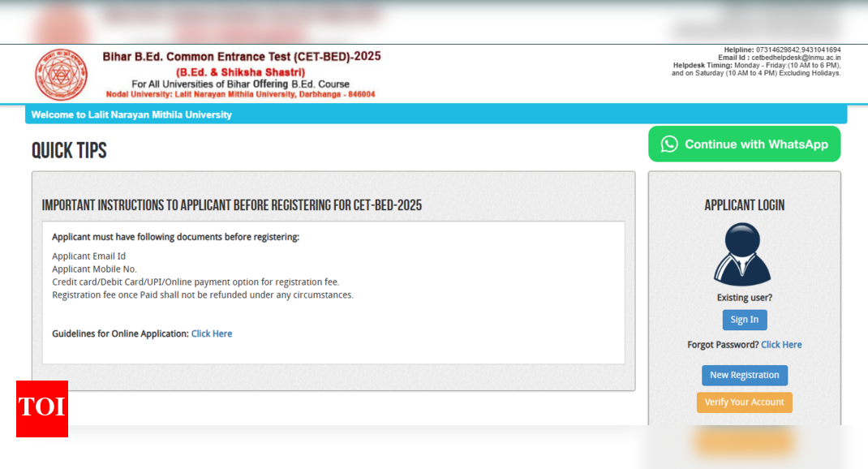Click the B.Ed. & Shiksha Shastri subtitle
The width and height of the screenshot is (868, 469).
[240, 72]
